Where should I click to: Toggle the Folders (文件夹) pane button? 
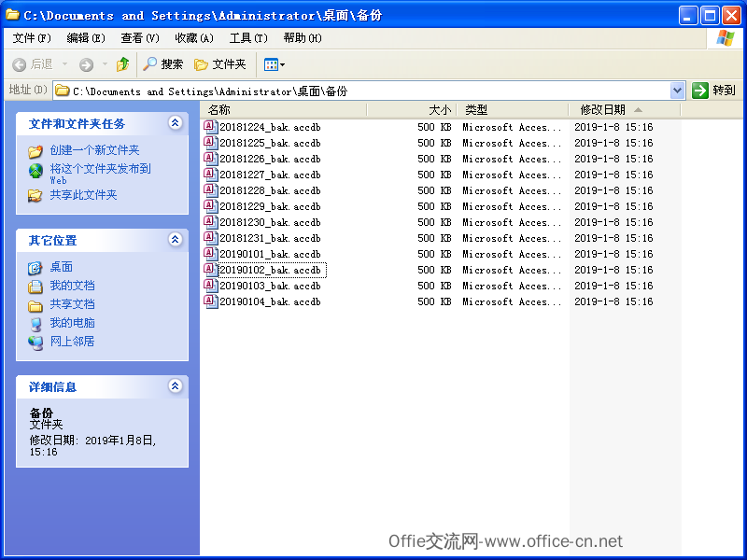pos(220,64)
